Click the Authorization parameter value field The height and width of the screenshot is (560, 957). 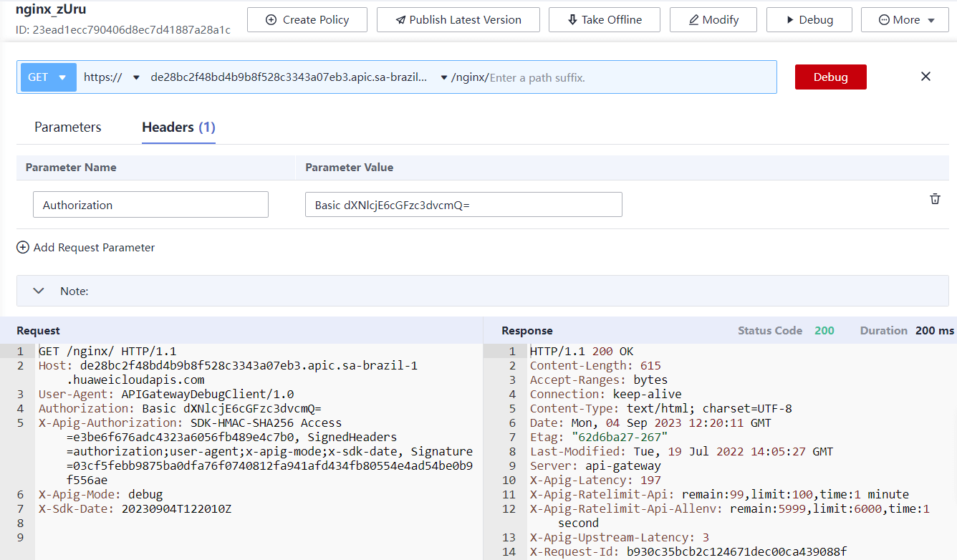[463, 204]
